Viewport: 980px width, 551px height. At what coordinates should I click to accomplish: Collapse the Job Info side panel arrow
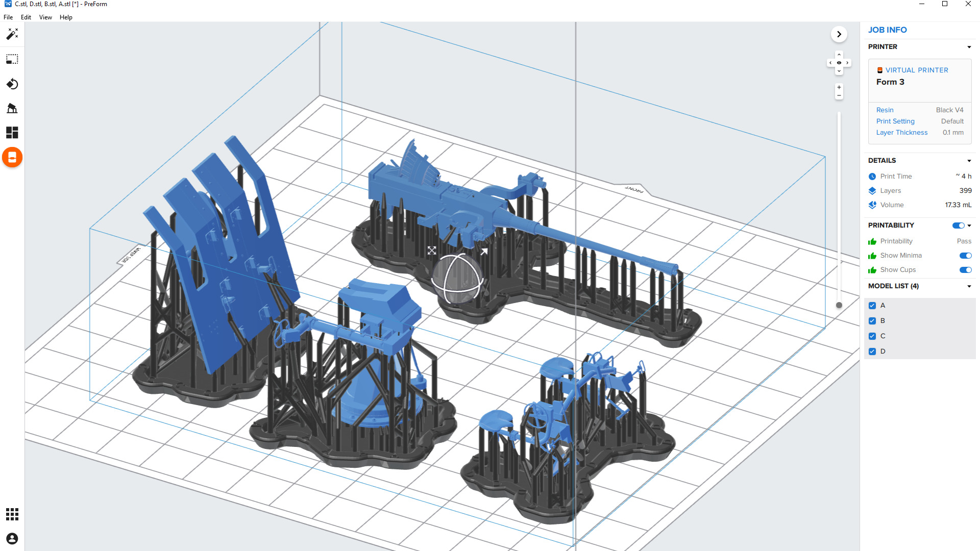point(839,34)
